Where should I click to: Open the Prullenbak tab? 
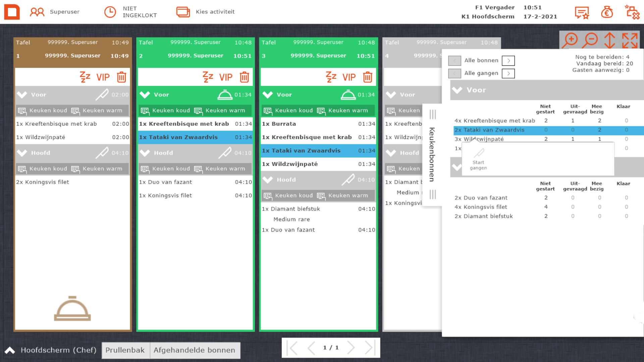coord(125,350)
